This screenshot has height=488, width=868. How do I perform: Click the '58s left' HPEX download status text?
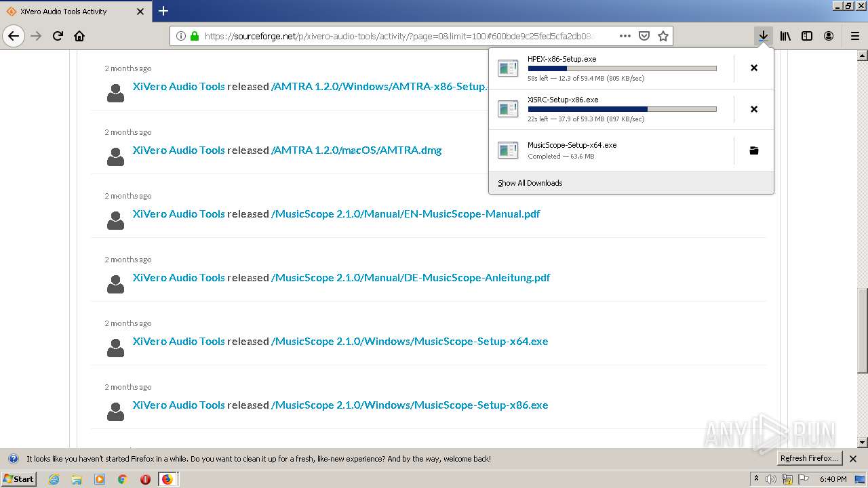pyautogui.click(x=586, y=79)
